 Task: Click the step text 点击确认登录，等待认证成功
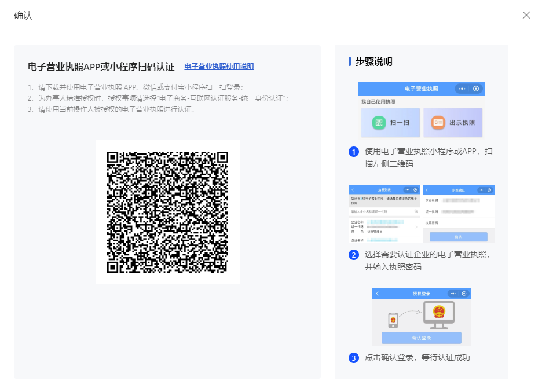click(418, 357)
